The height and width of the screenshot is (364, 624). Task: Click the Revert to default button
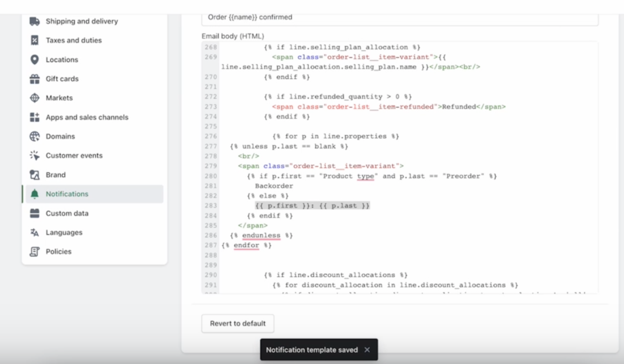point(238,323)
